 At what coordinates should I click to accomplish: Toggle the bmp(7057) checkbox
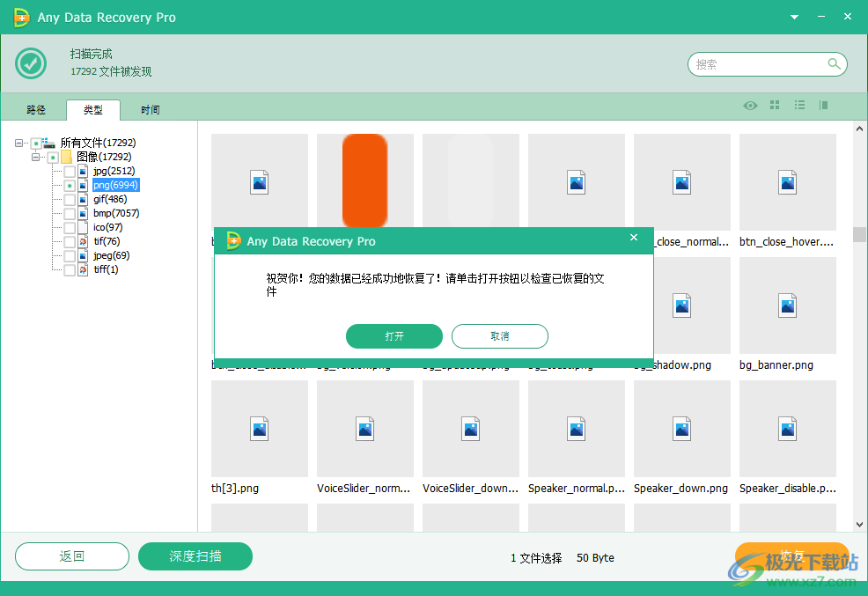pyautogui.click(x=70, y=214)
